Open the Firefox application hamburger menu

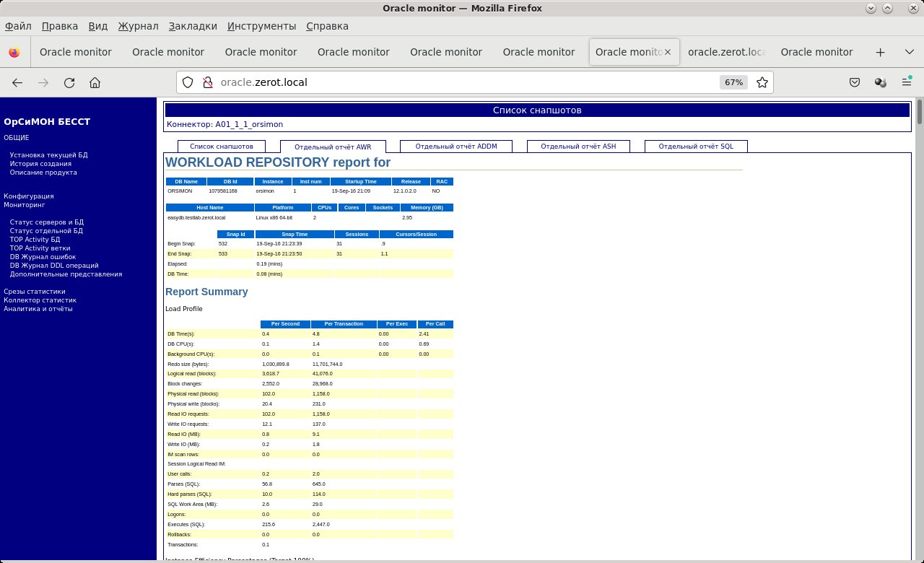click(x=906, y=82)
